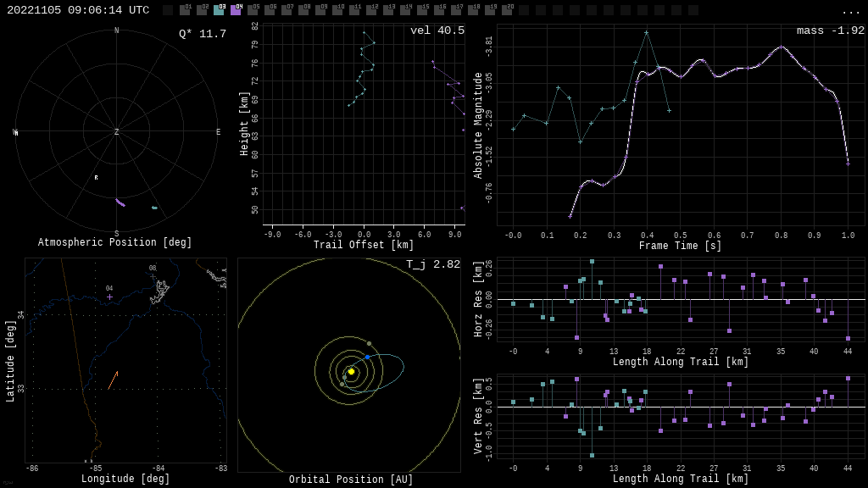Viewport: 868px width, 488px height.
Task: Toggle the purple station 04 box
Action: coord(236,10)
